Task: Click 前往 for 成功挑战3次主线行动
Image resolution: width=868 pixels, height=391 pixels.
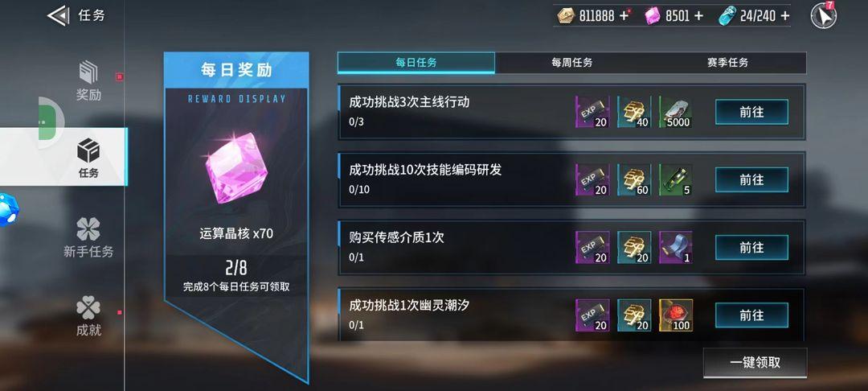Action: click(x=751, y=112)
